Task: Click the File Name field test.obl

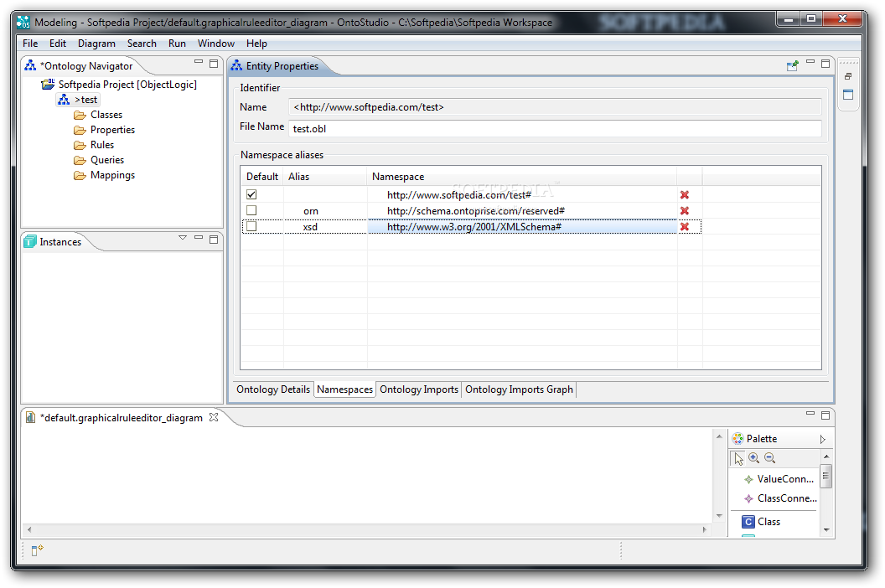Action: [555, 129]
